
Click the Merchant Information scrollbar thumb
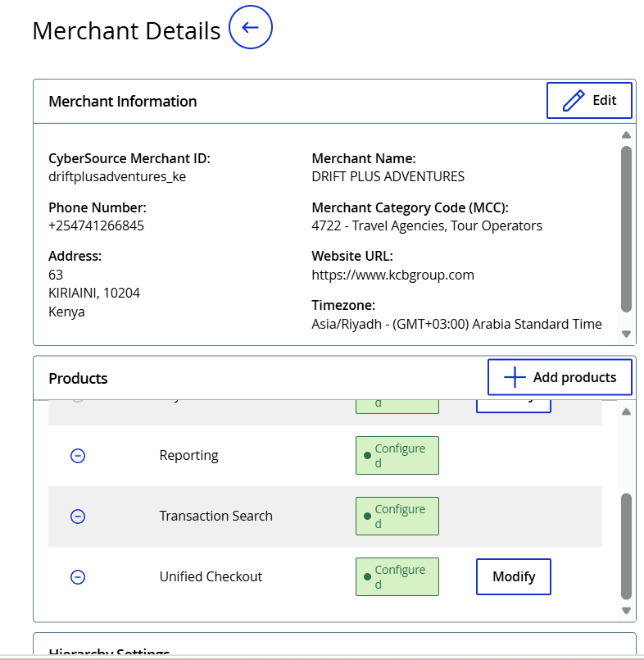pos(626,229)
